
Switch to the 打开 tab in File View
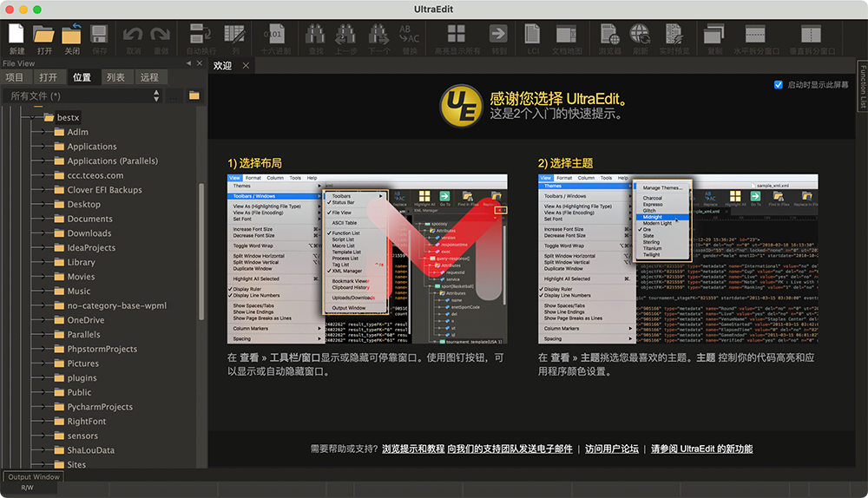click(x=48, y=77)
